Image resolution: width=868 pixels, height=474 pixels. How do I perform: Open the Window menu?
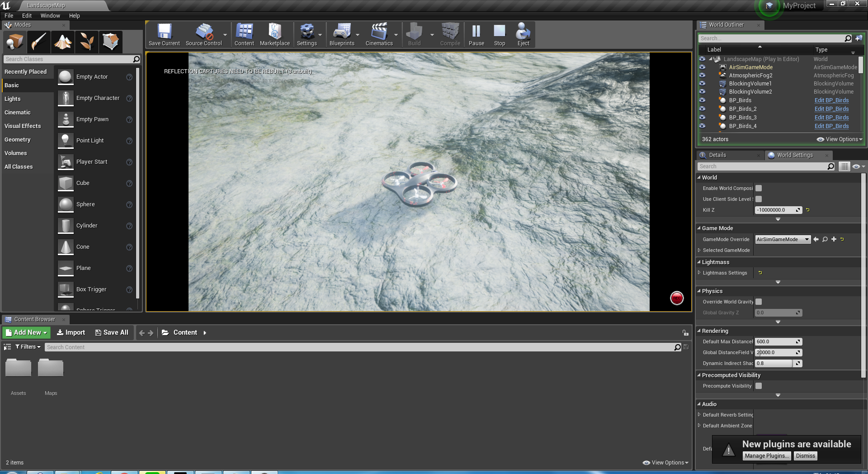[50, 15]
